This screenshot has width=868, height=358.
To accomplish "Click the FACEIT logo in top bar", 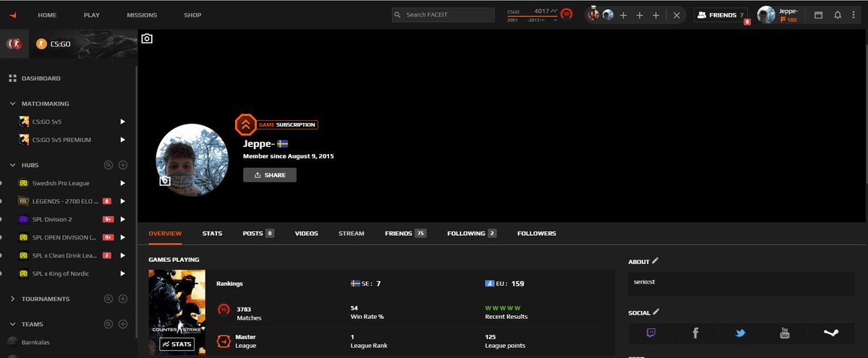I will 14,14.
